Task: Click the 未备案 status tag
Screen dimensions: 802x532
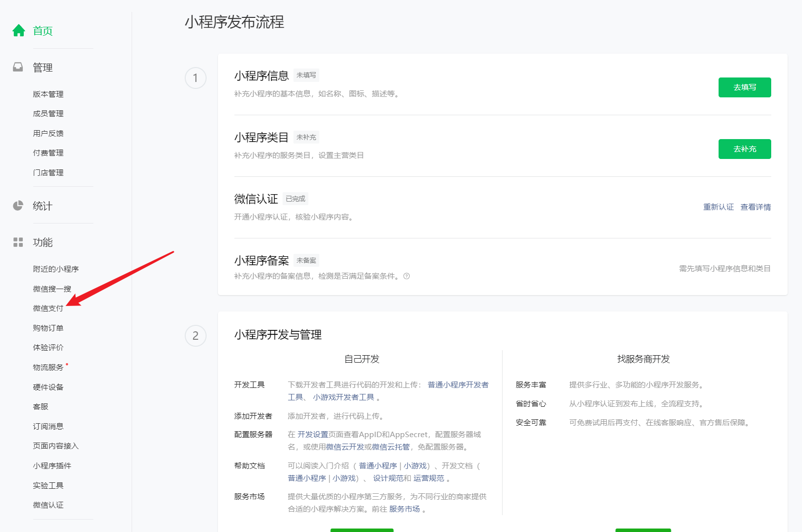Action: tap(306, 260)
